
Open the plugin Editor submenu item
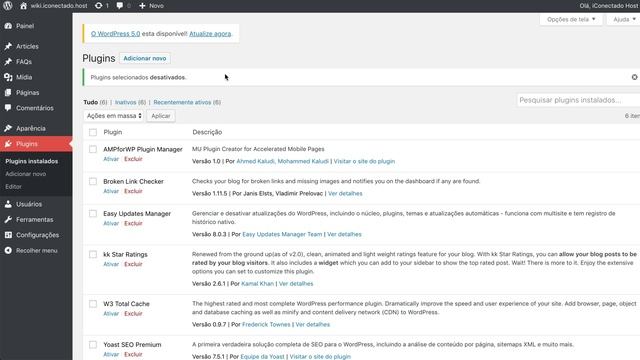coord(13,187)
